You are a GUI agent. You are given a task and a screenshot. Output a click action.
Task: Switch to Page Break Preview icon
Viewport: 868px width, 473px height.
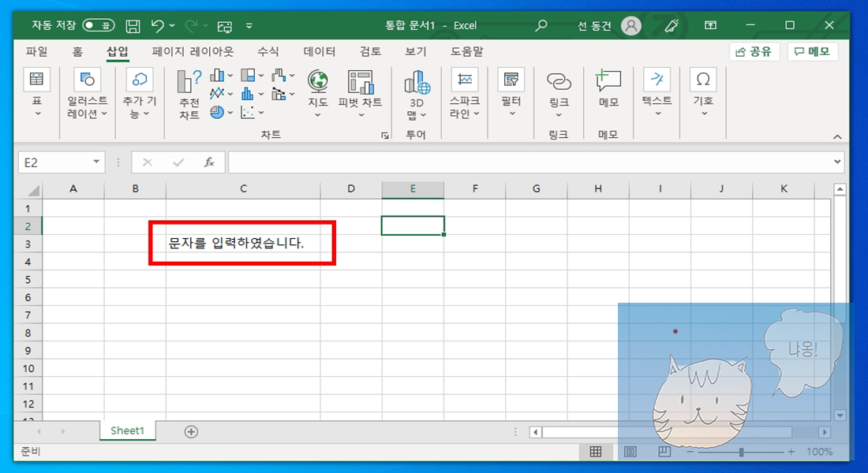[x=664, y=452]
